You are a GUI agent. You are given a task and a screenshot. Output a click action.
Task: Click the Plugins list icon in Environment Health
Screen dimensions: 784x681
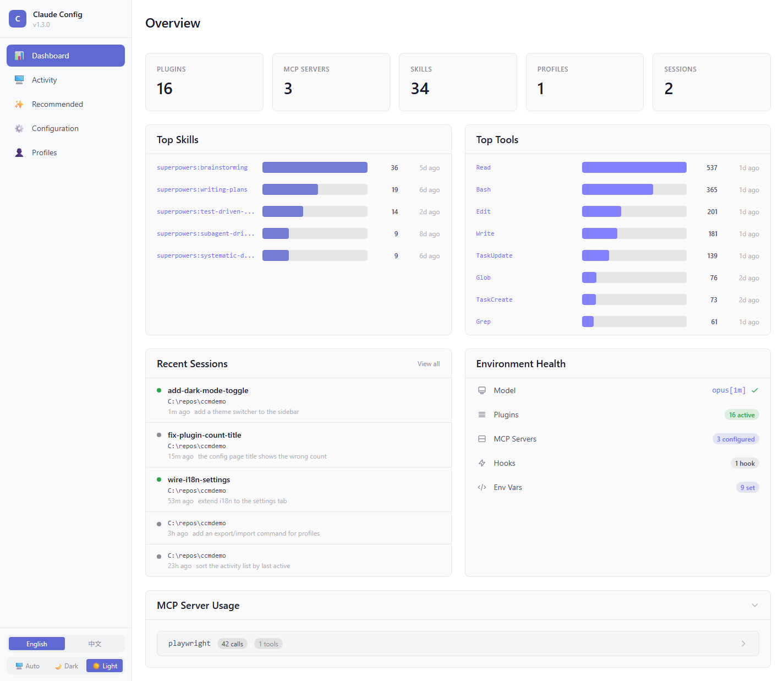point(482,415)
